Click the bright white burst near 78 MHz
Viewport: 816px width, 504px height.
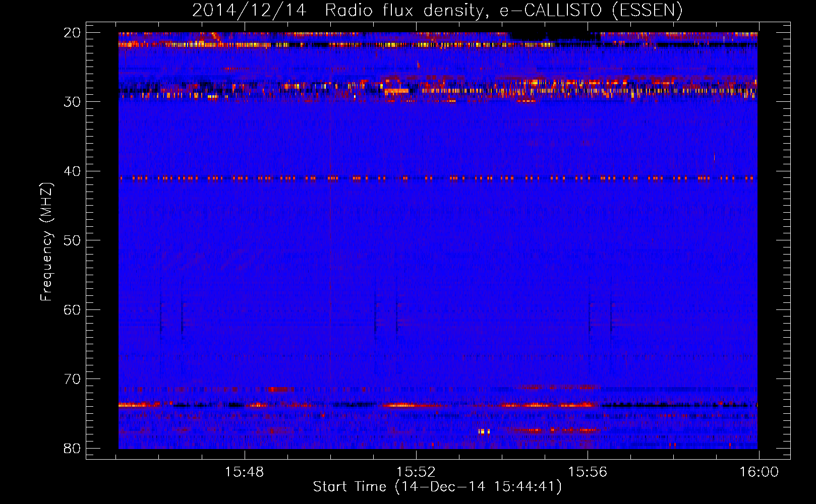(x=484, y=431)
